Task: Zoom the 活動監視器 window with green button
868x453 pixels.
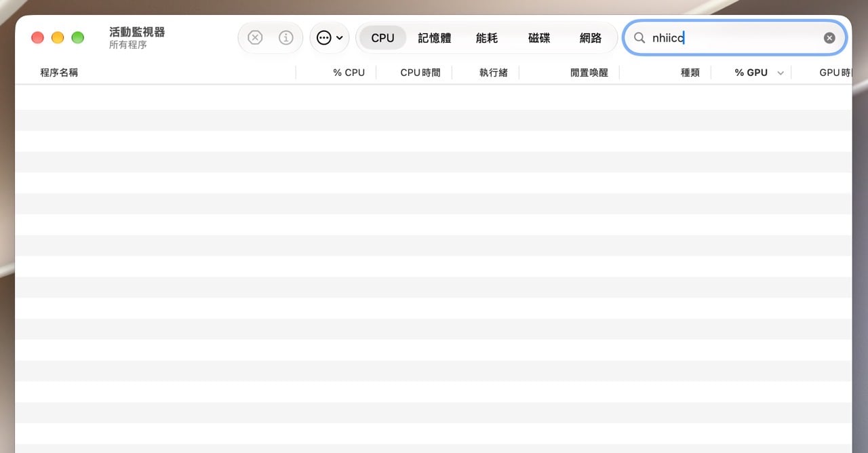Action: pyautogui.click(x=78, y=38)
